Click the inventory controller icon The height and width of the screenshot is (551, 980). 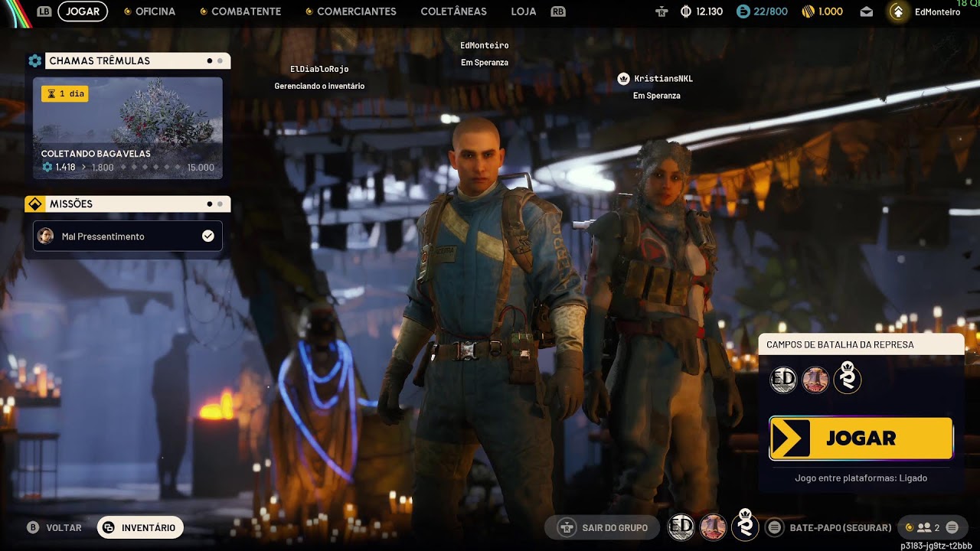[109, 527]
